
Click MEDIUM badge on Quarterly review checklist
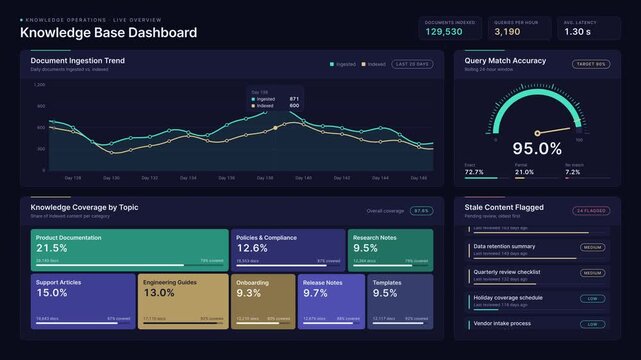[x=592, y=273]
